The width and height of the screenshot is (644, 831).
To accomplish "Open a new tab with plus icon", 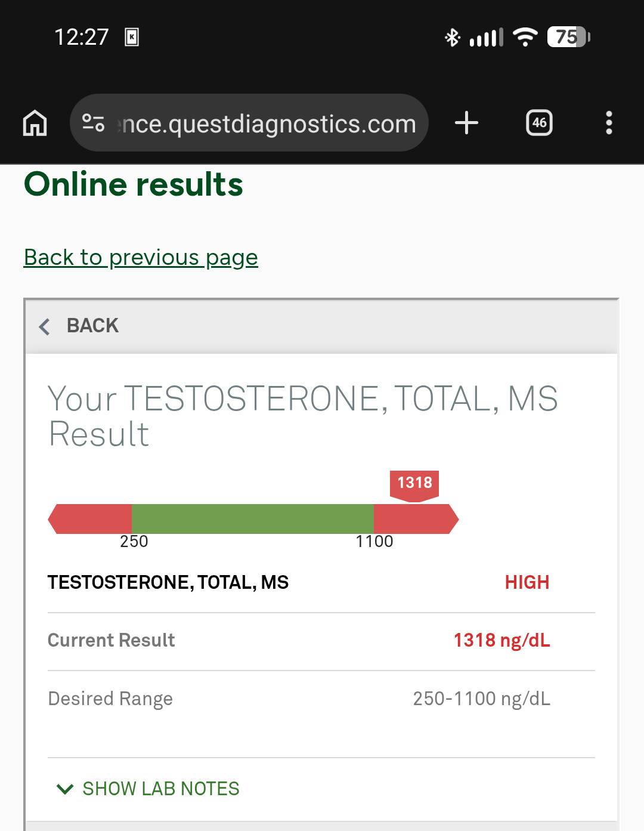I will pyautogui.click(x=466, y=123).
